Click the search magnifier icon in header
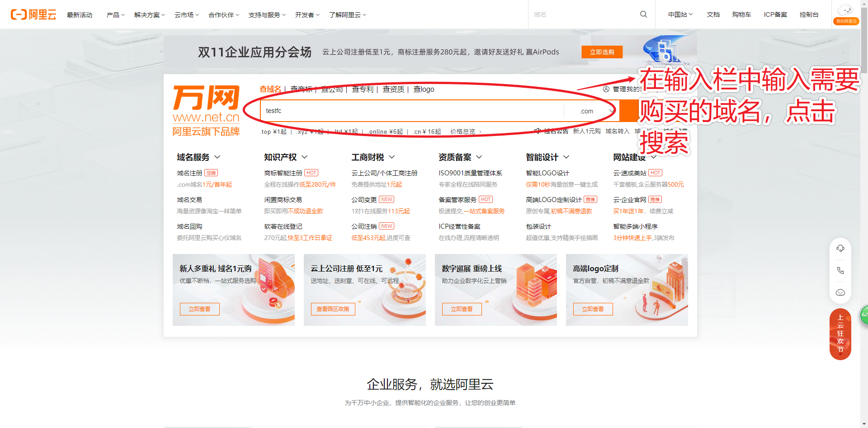The height and width of the screenshot is (428, 868). pos(643,14)
